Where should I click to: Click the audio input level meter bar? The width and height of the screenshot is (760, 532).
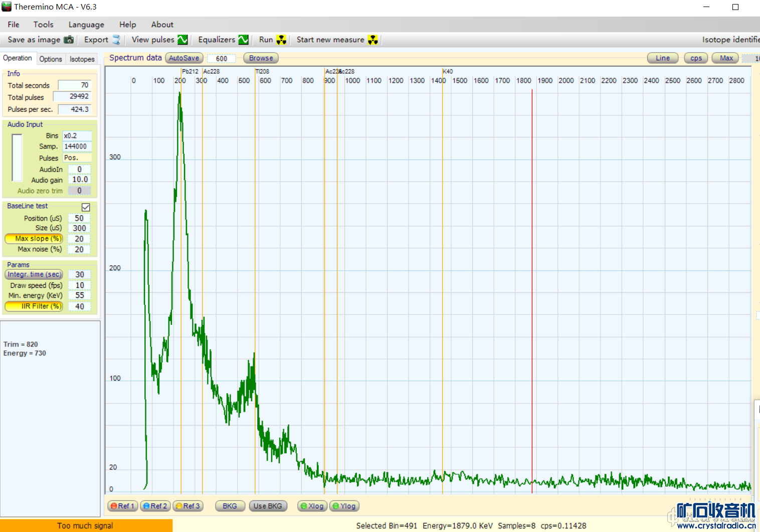pyautogui.click(x=17, y=157)
